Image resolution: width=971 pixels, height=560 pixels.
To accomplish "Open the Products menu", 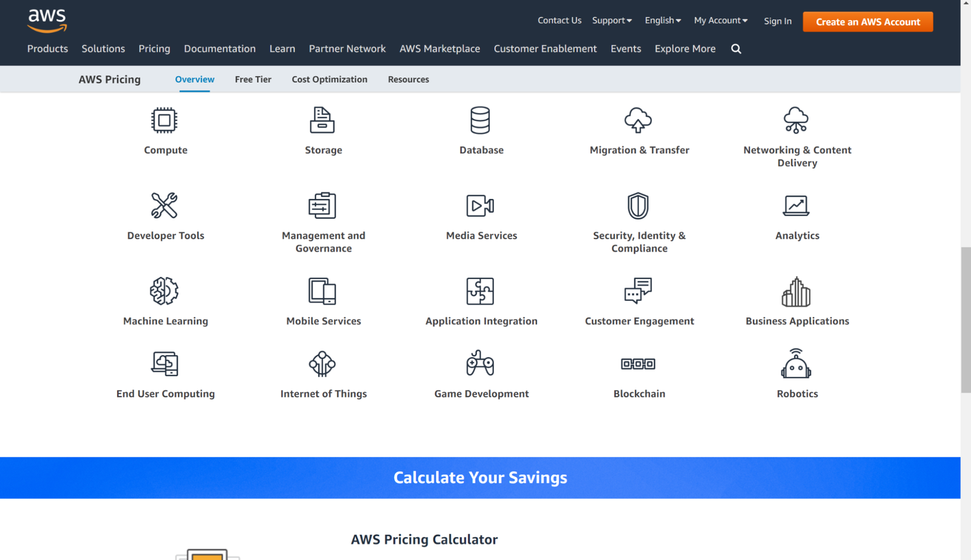I will (x=47, y=49).
